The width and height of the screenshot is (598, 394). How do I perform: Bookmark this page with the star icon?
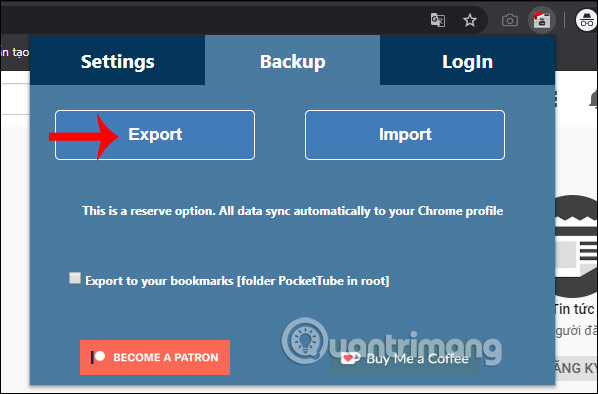pyautogui.click(x=470, y=20)
